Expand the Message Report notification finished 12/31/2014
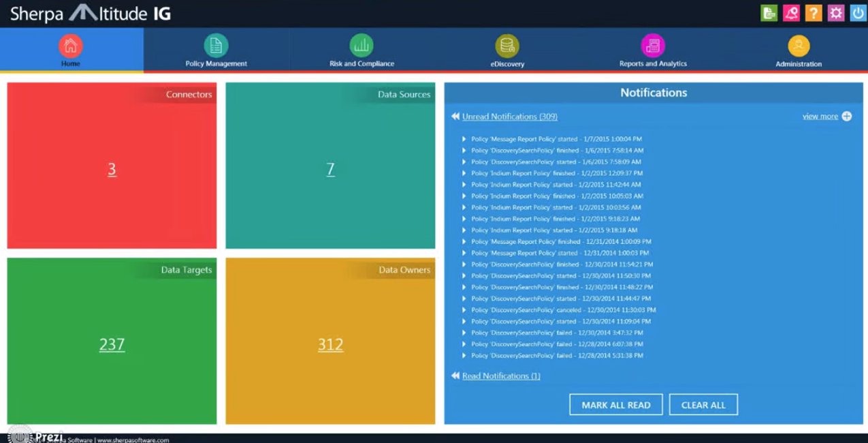The image size is (868, 443). [464, 241]
